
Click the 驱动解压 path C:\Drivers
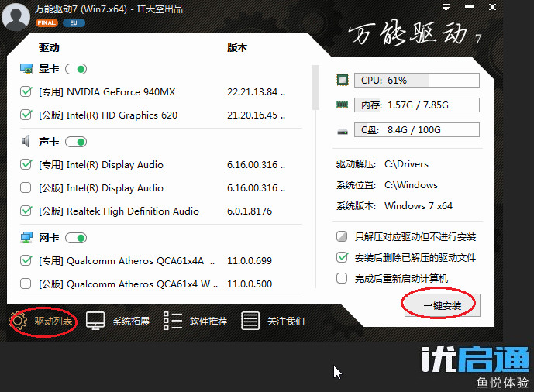(406, 164)
